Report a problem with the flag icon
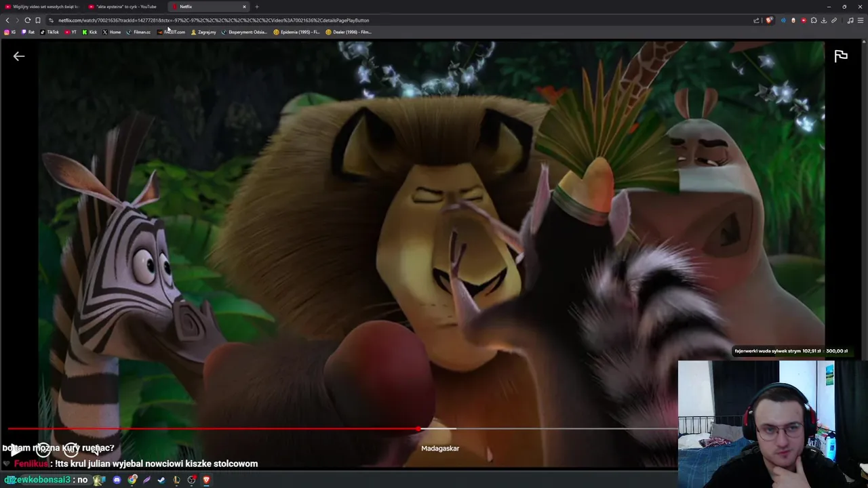 click(x=841, y=56)
